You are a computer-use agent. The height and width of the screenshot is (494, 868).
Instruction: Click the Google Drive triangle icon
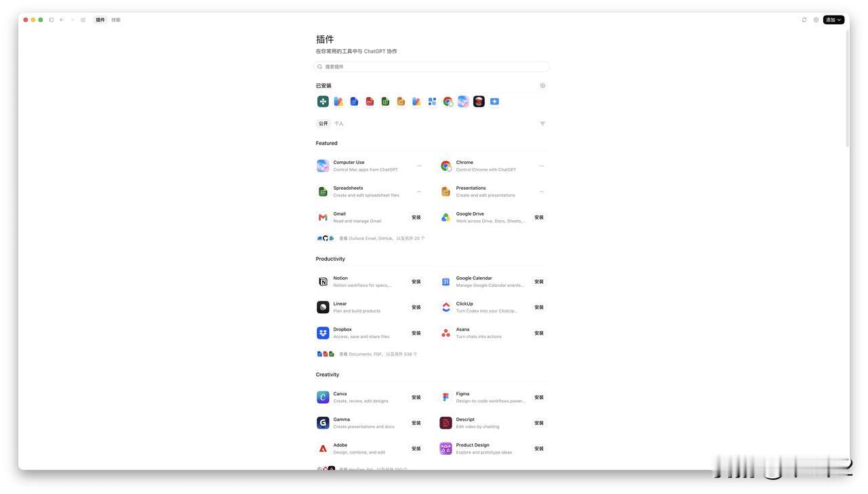(446, 218)
